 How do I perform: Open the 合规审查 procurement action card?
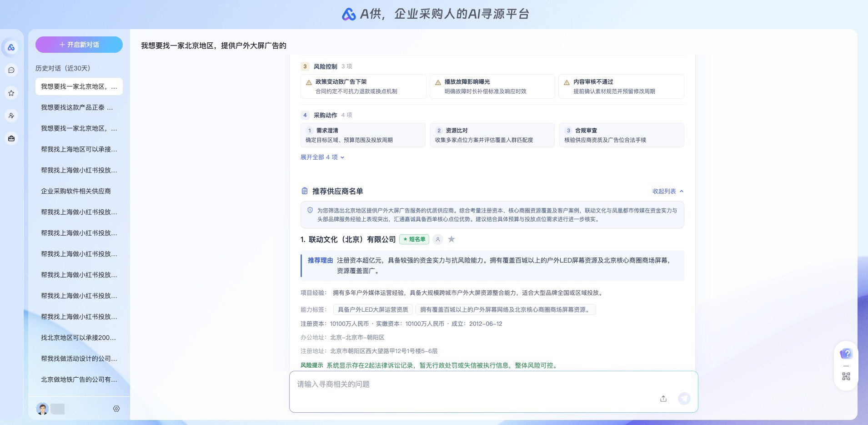coord(622,135)
